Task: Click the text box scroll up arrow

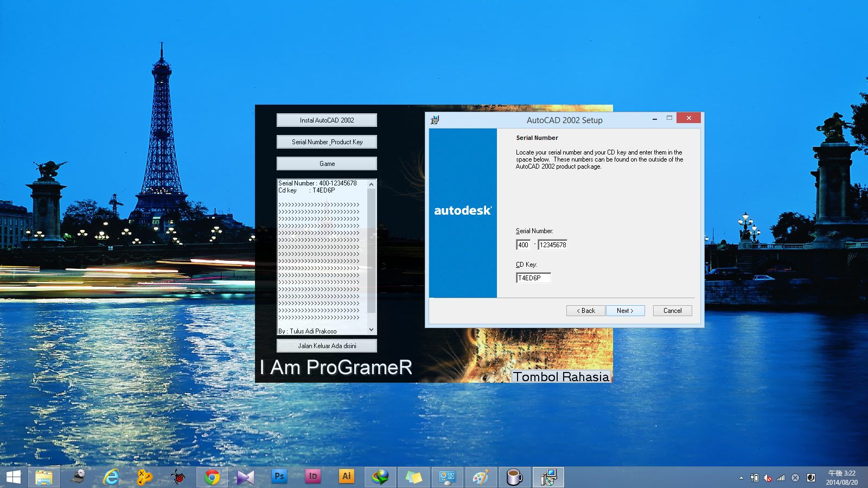Action: 372,184
